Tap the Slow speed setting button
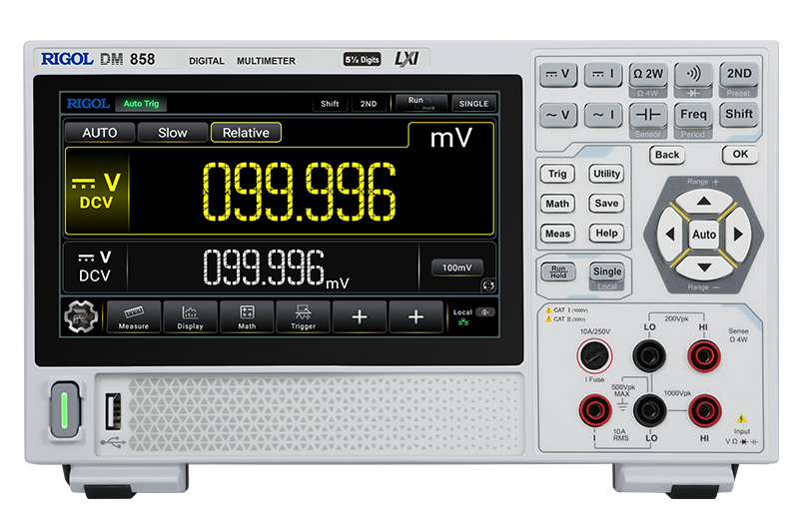The height and width of the screenshot is (532, 799). [x=173, y=133]
